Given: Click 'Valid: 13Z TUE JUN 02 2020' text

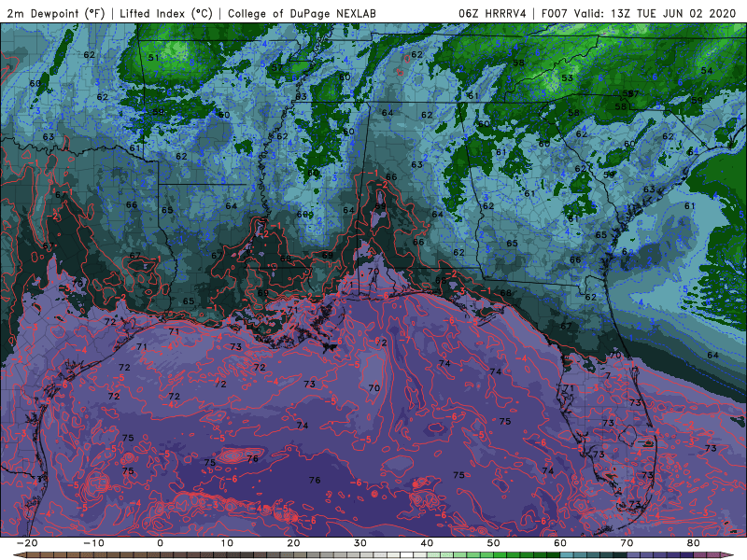Looking at the screenshot, I should [x=655, y=13].
